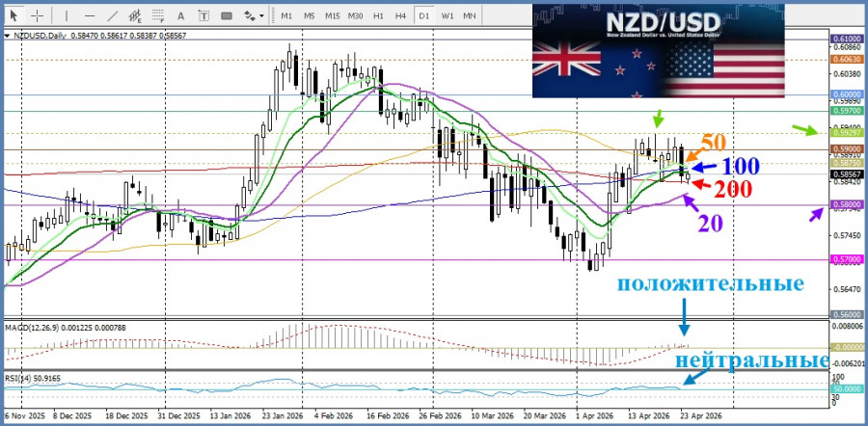Select the Fibonacci retracement tool

click(159, 16)
